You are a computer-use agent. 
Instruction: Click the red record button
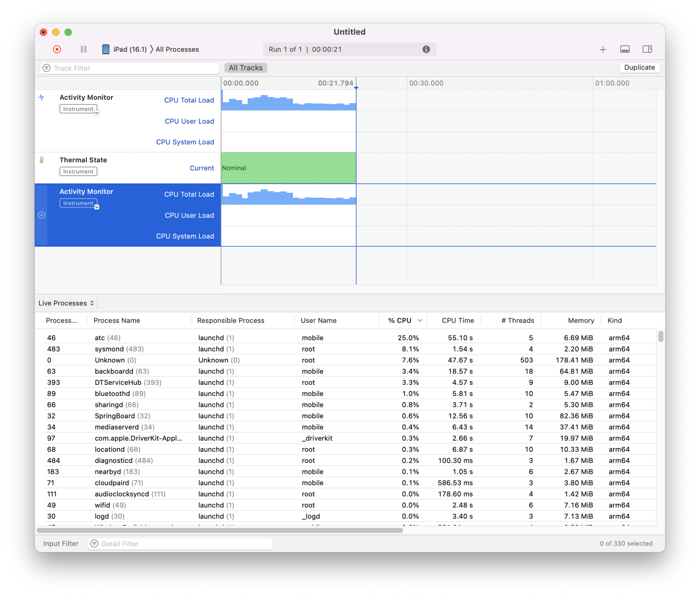point(57,49)
